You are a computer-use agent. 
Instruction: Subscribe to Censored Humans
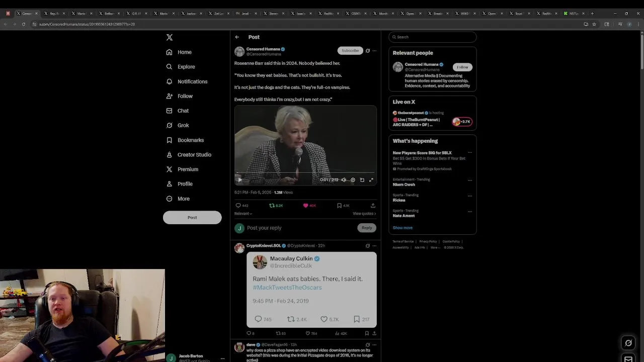click(350, 51)
